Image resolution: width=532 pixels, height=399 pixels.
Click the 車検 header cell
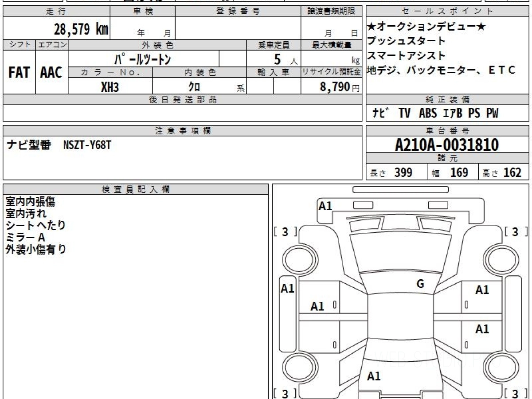pyautogui.click(x=142, y=12)
